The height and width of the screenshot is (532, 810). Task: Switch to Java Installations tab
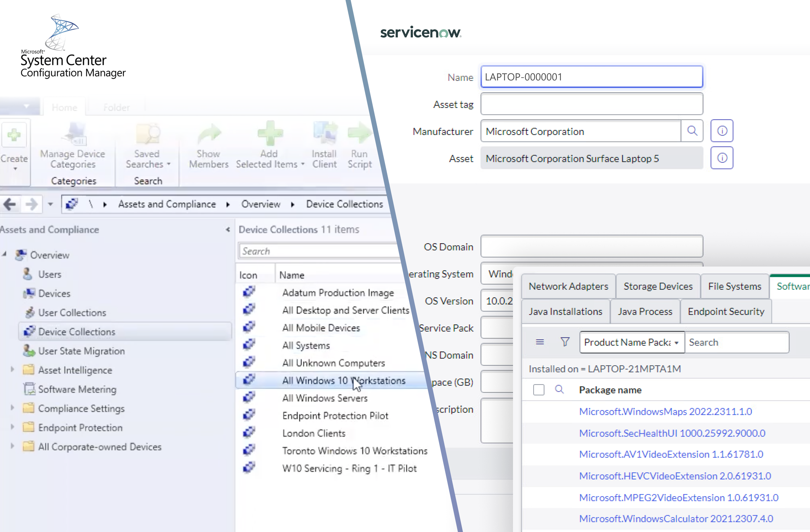(565, 312)
